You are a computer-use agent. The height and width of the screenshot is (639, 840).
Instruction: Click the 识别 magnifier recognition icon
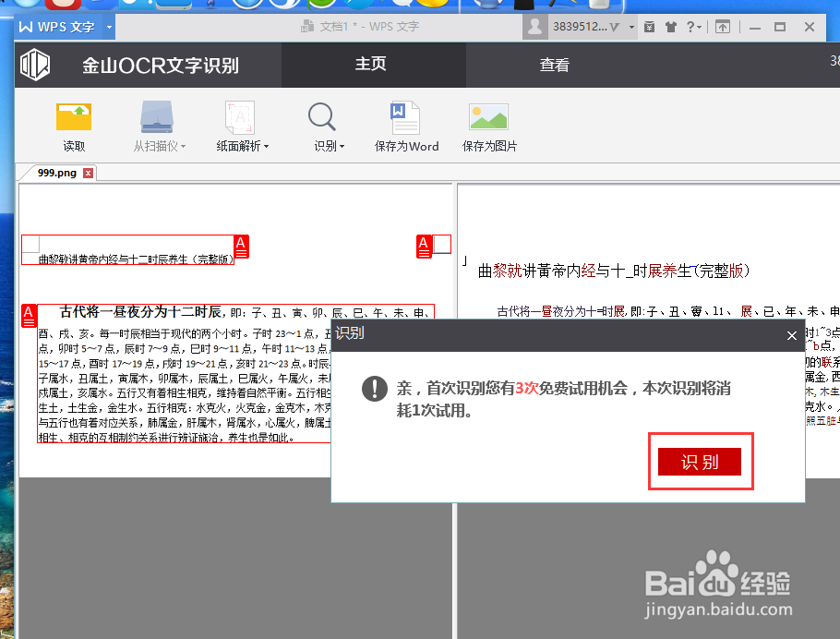[x=321, y=118]
